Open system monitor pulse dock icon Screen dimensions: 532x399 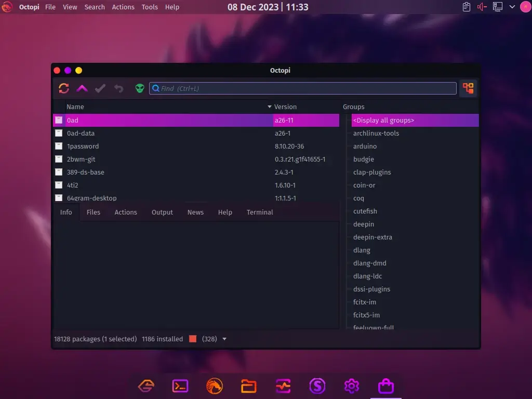click(283, 386)
